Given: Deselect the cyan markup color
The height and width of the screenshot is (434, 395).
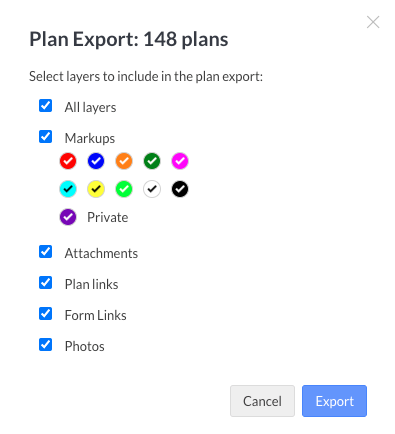Looking at the screenshot, I should [68, 189].
